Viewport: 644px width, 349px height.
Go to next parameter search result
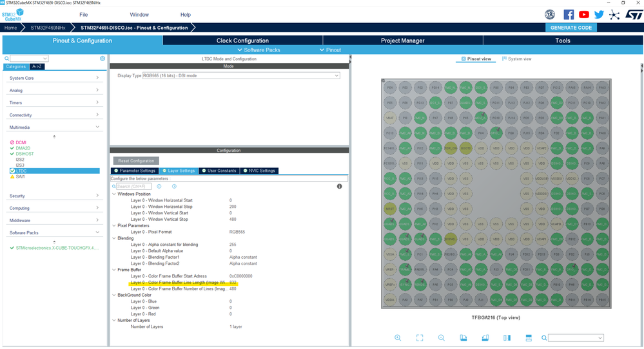pyautogui.click(x=174, y=186)
